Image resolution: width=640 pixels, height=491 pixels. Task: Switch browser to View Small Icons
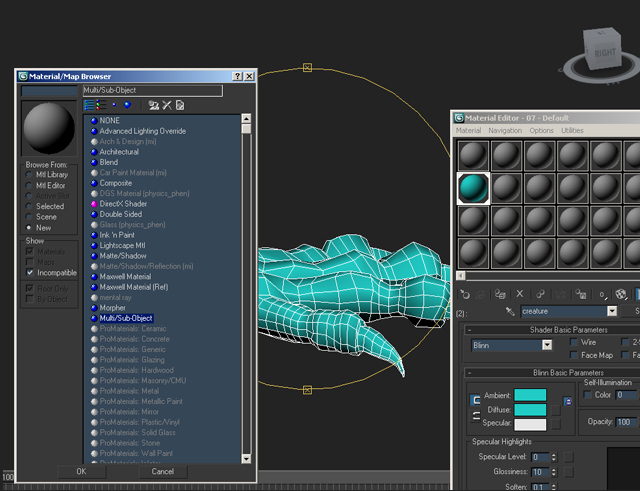[114, 105]
